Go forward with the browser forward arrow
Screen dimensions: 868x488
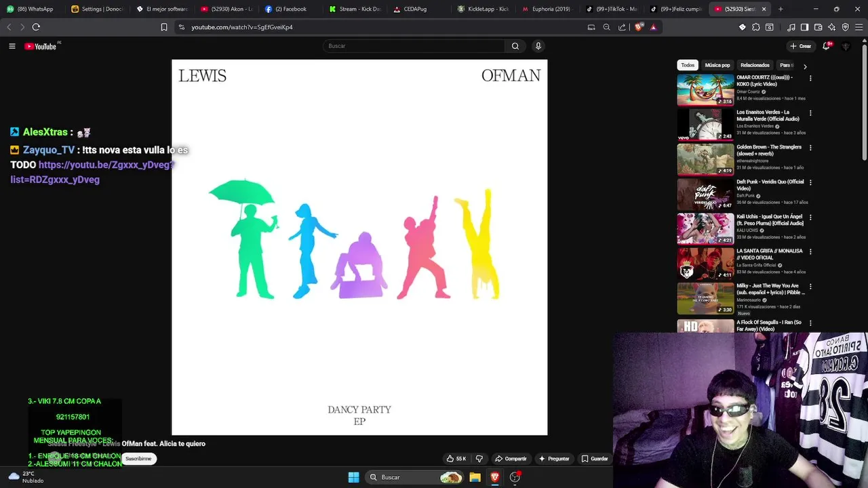22,27
